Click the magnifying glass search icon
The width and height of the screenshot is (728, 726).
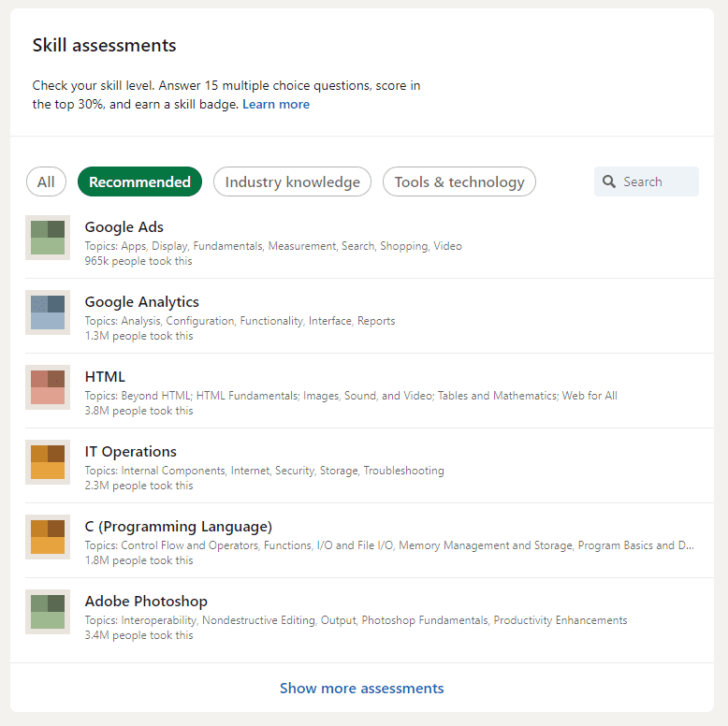point(608,181)
